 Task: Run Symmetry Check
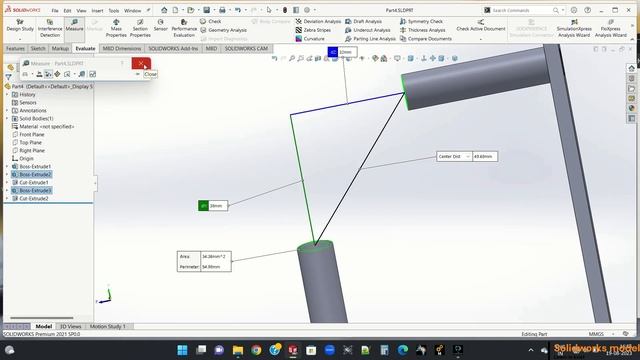pos(421,21)
